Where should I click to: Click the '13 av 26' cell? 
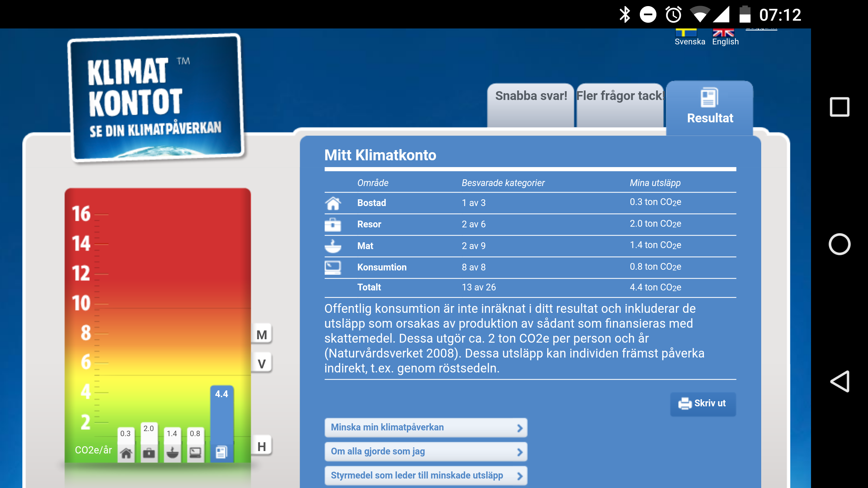tap(479, 287)
